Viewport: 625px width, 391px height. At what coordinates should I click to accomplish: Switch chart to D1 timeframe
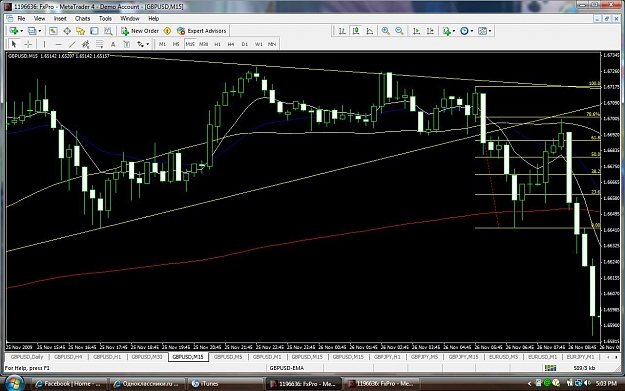[245, 44]
